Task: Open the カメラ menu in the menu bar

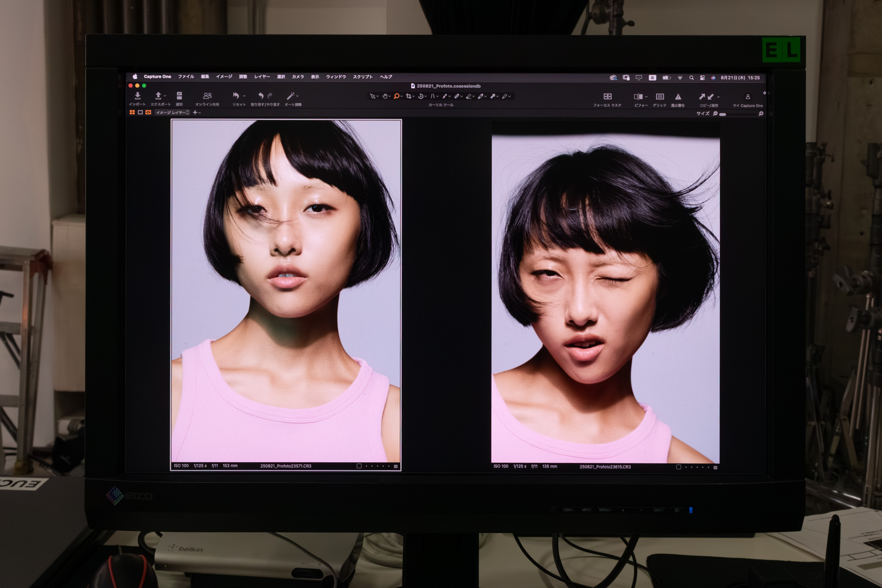Action: [x=297, y=77]
